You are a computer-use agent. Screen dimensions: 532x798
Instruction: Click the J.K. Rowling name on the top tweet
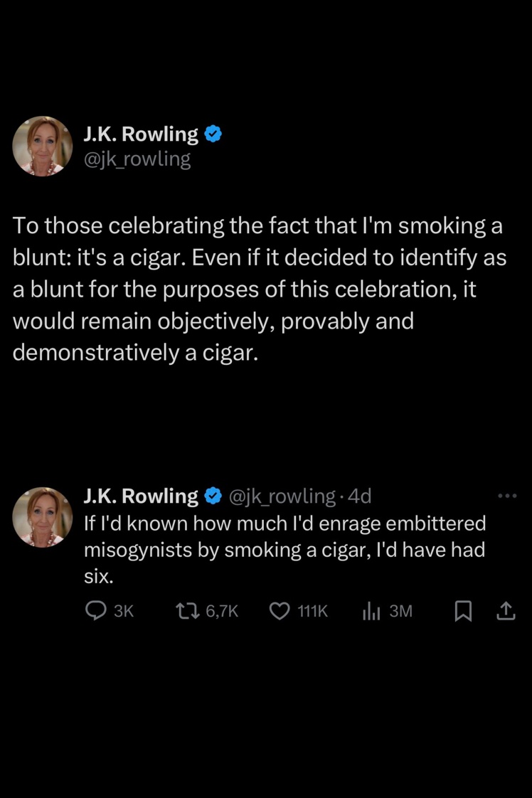[x=141, y=134]
